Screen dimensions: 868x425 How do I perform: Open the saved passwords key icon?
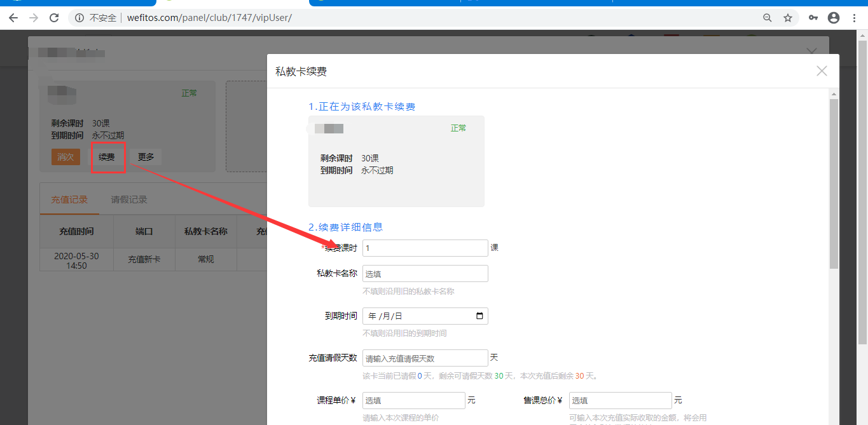[x=813, y=18]
